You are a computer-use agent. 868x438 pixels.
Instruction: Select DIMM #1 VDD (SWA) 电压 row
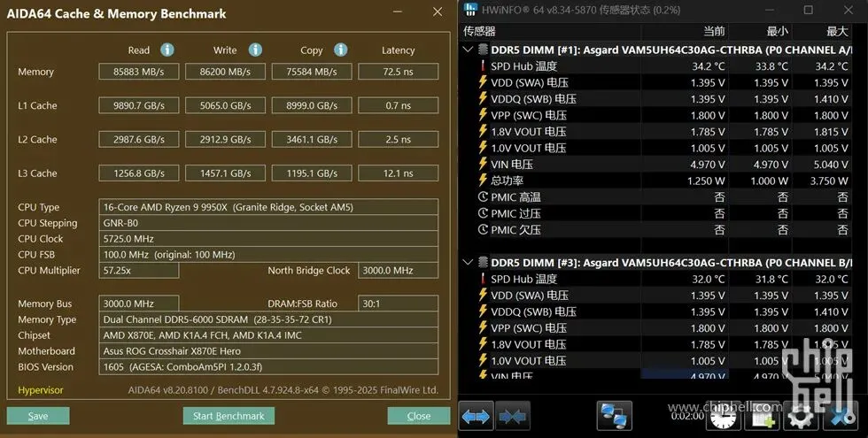click(656, 82)
